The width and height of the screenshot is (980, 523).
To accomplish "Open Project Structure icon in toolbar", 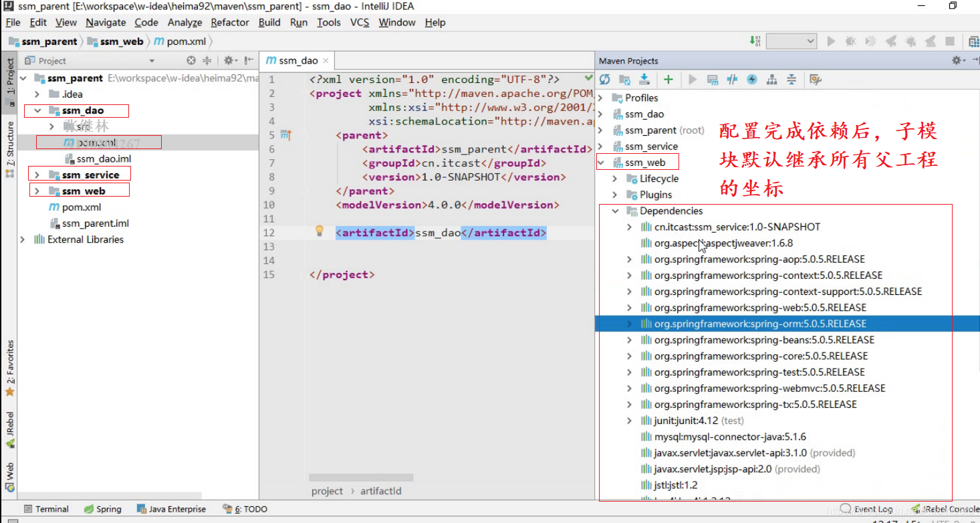I will coord(974,41).
